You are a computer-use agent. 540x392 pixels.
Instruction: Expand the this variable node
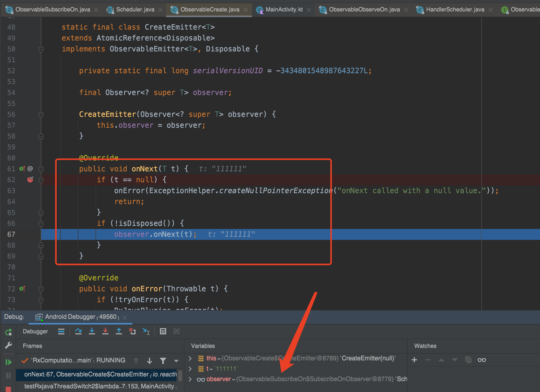[190, 358]
